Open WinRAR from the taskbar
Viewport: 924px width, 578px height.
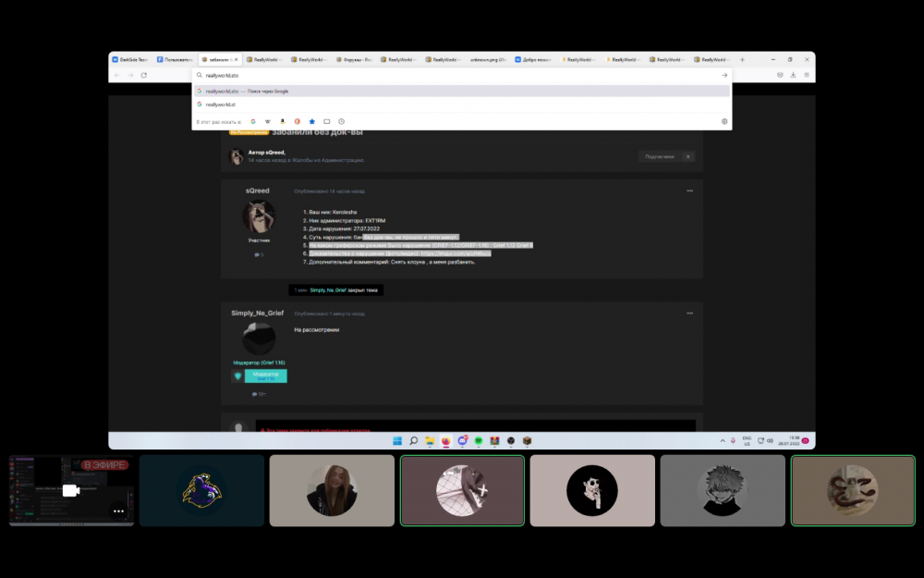point(494,440)
